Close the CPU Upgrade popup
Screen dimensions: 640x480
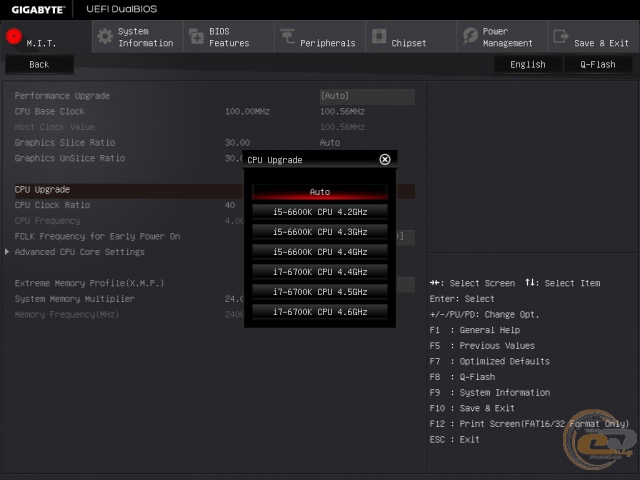[385, 159]
